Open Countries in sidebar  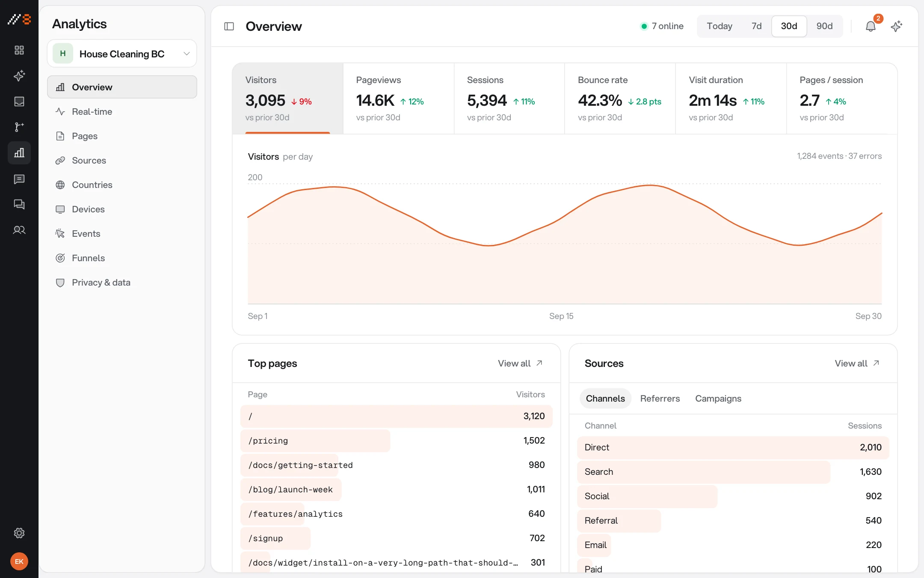click(122, 185)
